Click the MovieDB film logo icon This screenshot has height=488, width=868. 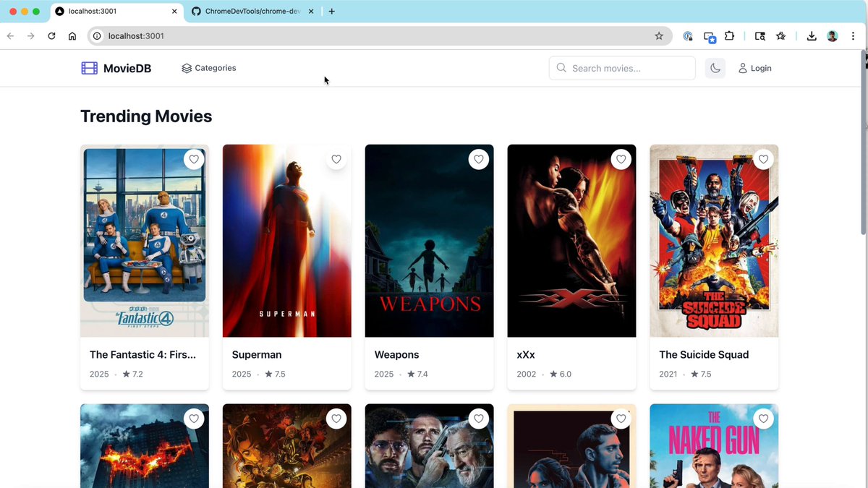89,68
